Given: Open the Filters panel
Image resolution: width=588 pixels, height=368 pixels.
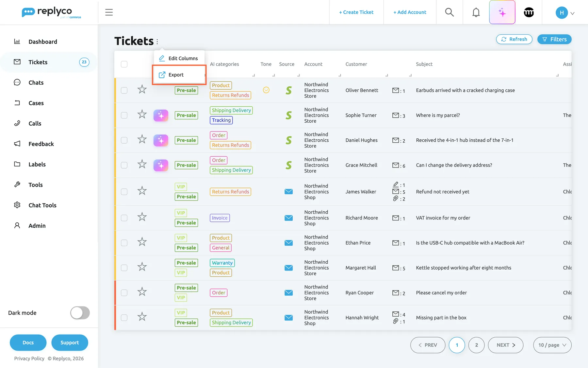Looking at the screenshot, I should coord(554,39).
